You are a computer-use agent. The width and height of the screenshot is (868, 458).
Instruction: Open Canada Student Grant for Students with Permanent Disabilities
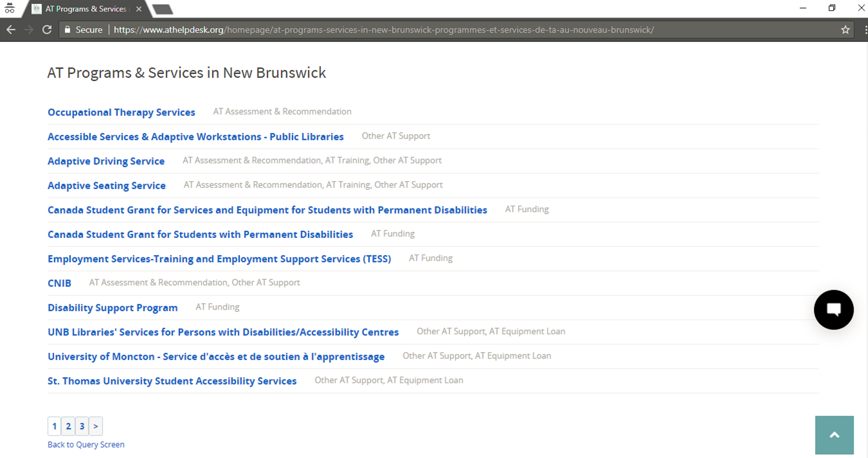[x=201, y=234]
